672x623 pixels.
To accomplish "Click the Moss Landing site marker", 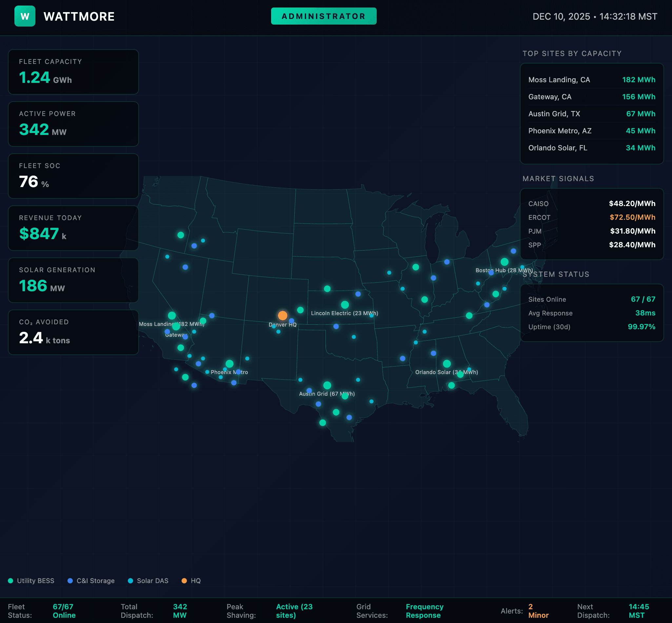I will click(172, 315).
